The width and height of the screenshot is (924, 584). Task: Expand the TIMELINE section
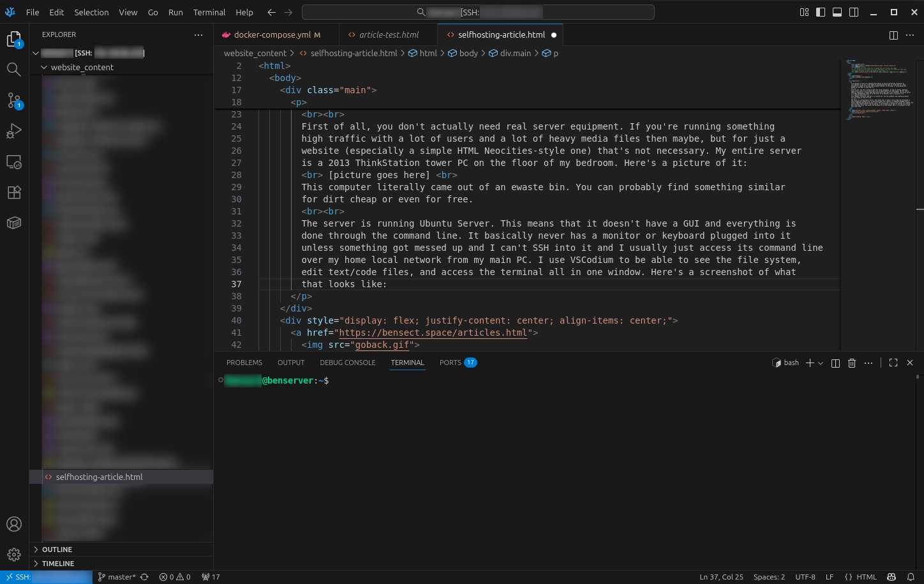pyautogui.click(x=57, y=564)
